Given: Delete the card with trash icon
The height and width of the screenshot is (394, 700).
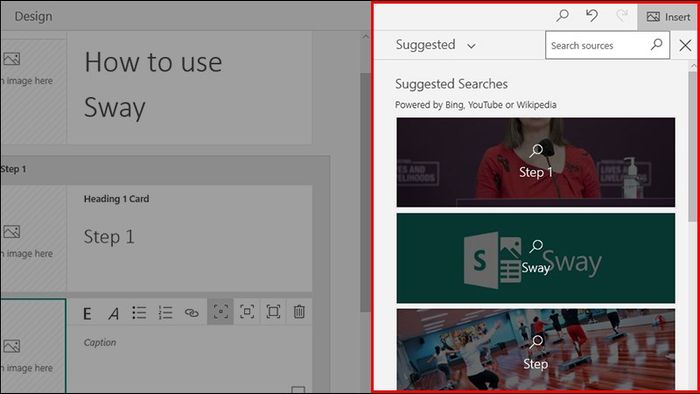Looking at the screenshot, I should pyautogui.click(x=299, y=311).
